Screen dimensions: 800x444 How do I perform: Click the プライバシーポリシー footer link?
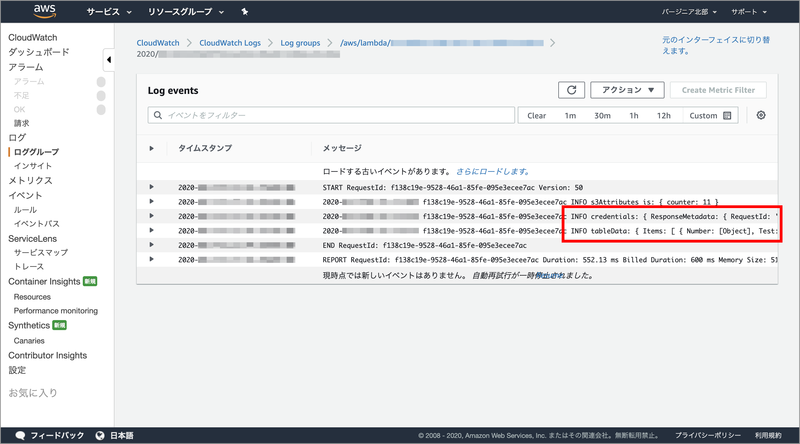pyautogui.click(x=708, y=435)
